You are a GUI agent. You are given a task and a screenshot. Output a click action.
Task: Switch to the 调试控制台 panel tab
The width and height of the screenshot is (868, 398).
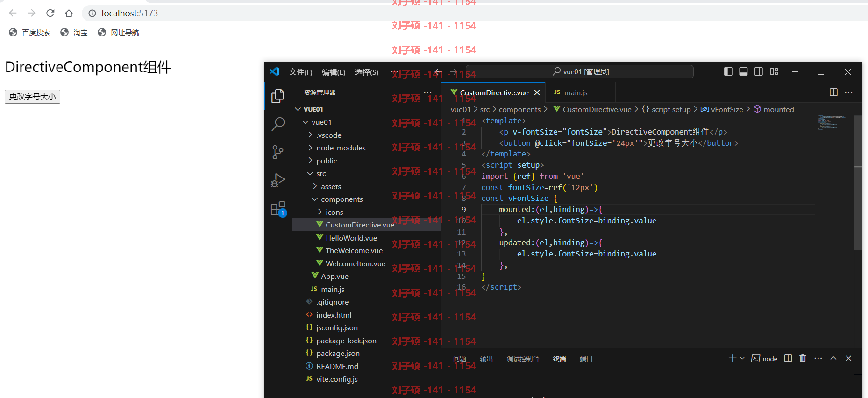(x=523, y=359)
